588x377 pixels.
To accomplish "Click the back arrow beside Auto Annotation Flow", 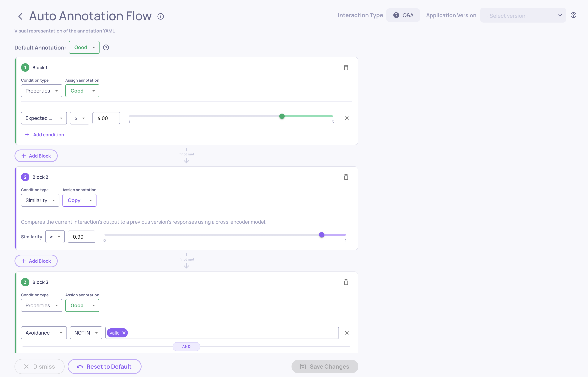I will pyautogui.click(x=20, y=16).
